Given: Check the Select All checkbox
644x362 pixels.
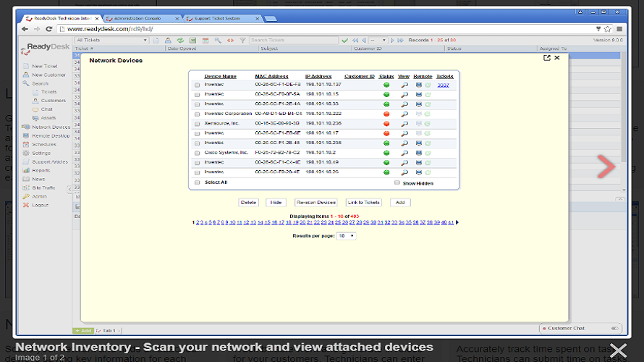Looking at the screenshot, I should (x=197, y=182).
